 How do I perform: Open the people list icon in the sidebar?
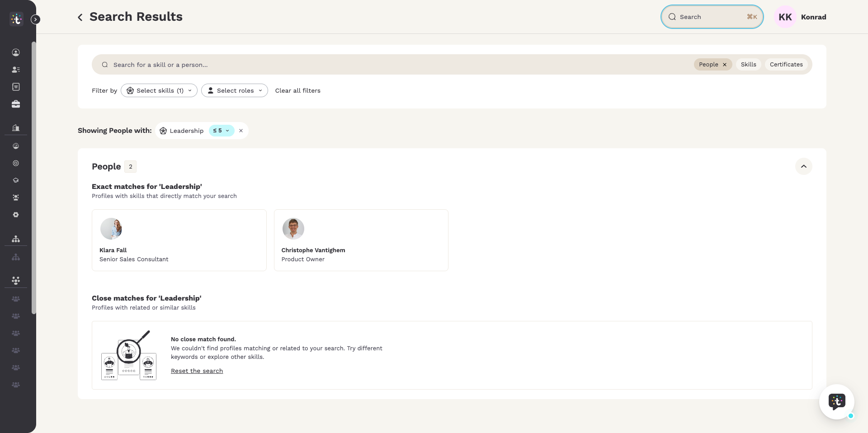coord(16,70)
